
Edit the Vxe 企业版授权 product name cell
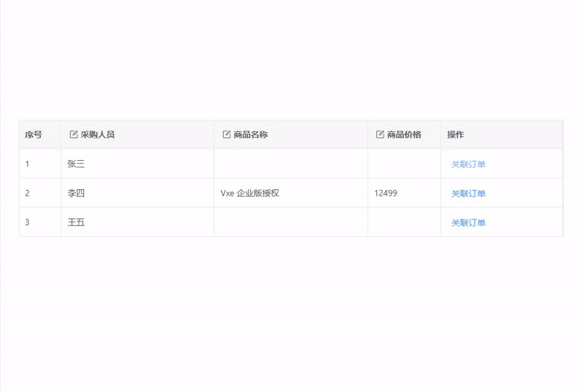click(x=250, y=193)
